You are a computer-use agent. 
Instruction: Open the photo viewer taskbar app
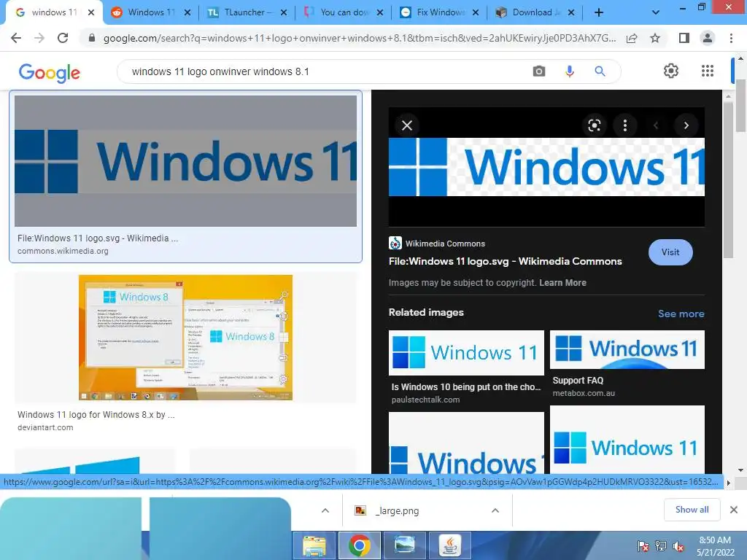pos(404,545)
